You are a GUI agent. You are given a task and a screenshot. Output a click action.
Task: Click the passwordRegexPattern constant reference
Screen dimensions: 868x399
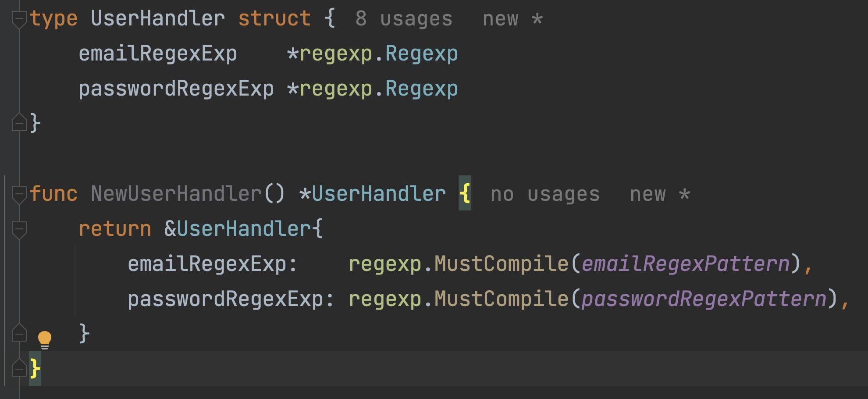click(x=704, y=299)
